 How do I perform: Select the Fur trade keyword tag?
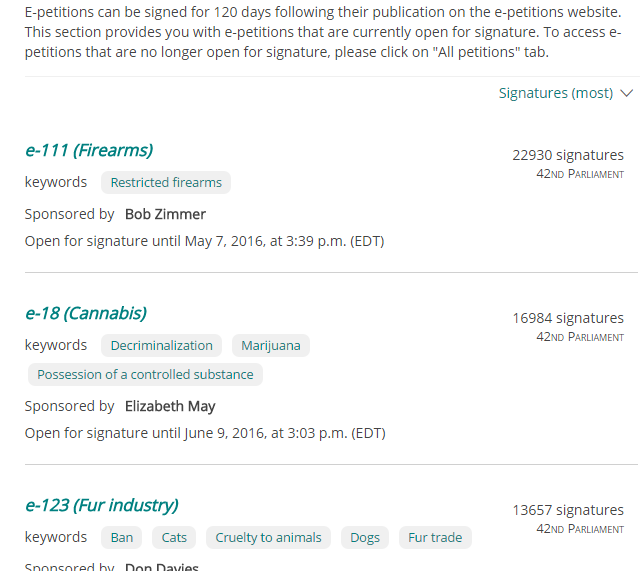pos(435,538)
